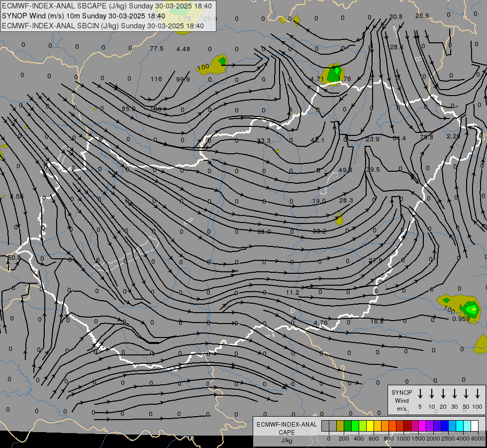
Task: Click the SYNOP Wind 10m title line
Action: 84,16
